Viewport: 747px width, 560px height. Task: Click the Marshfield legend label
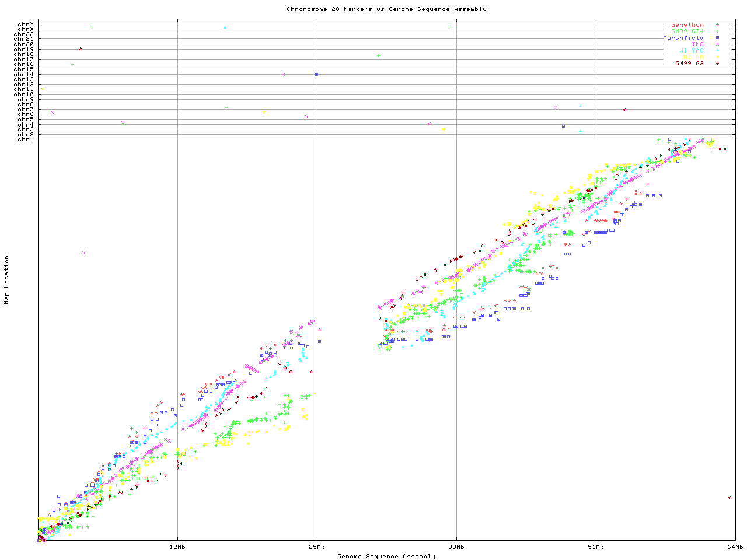tap(683, 38)
